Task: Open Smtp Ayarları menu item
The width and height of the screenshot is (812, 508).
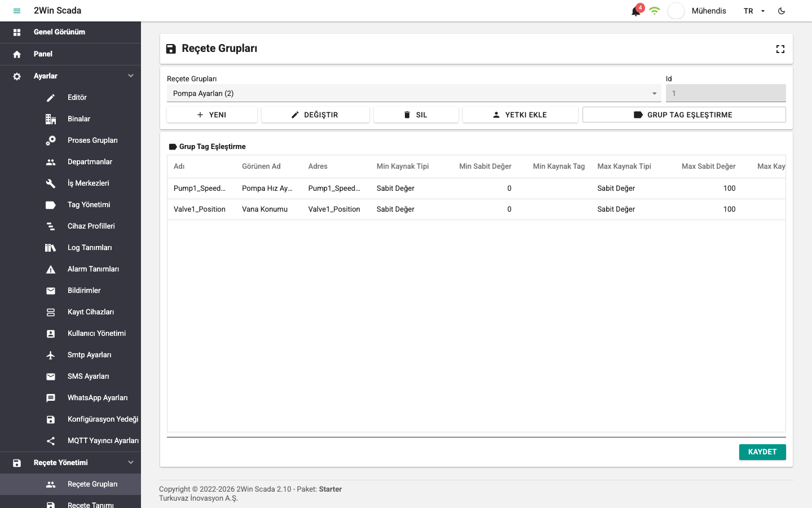Action: pos(70,355)
